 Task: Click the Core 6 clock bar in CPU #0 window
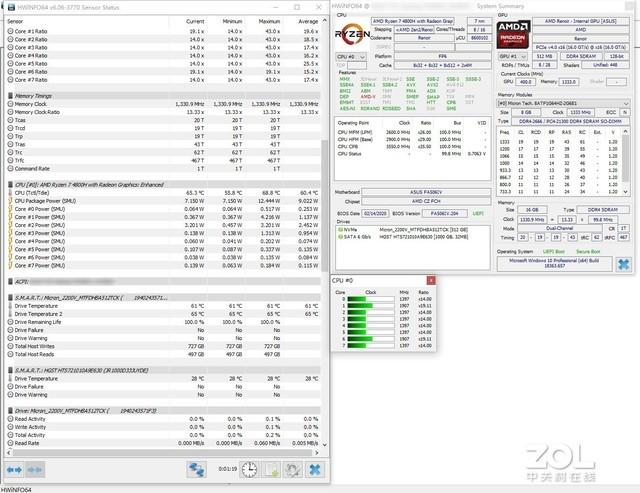coord(371,339)
